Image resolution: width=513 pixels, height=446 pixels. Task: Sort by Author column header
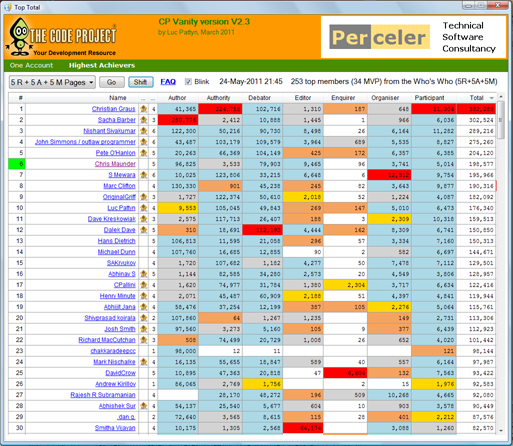(x=177, y=98)
